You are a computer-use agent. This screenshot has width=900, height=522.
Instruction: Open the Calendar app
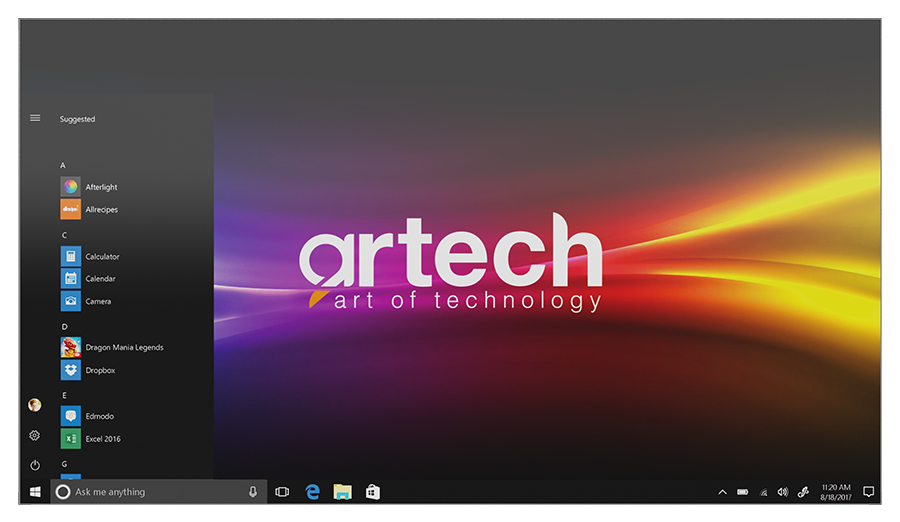click(x=99, y=279)
